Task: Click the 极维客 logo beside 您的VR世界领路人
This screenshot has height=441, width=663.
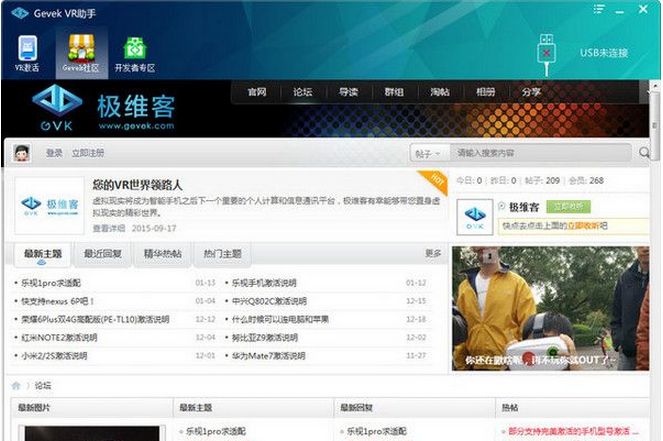Action: [49, 205]
